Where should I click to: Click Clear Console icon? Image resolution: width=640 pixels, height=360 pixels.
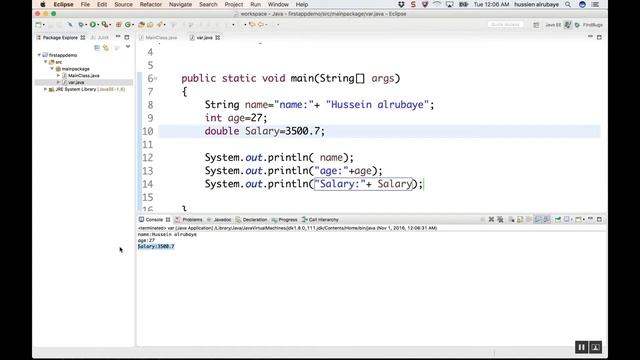pos(511,220)
